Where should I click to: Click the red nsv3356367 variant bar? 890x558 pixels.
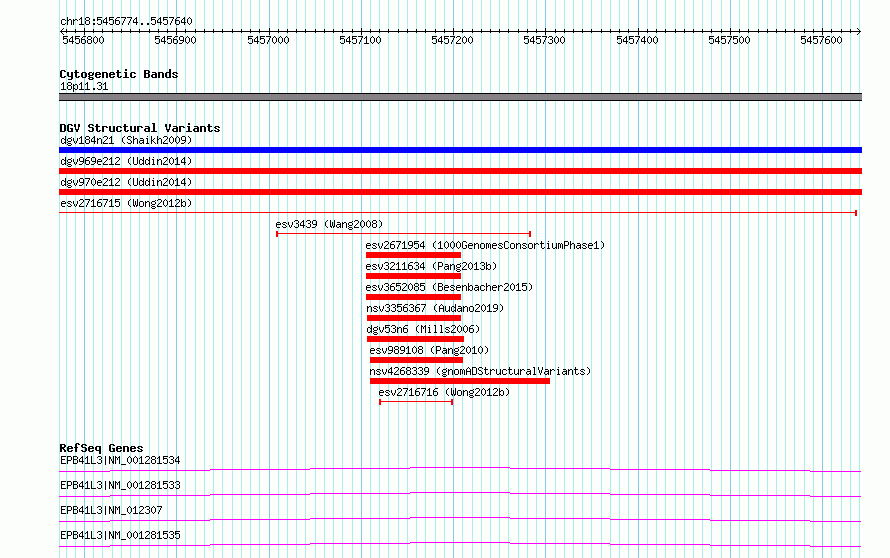(x=414, y=318)
